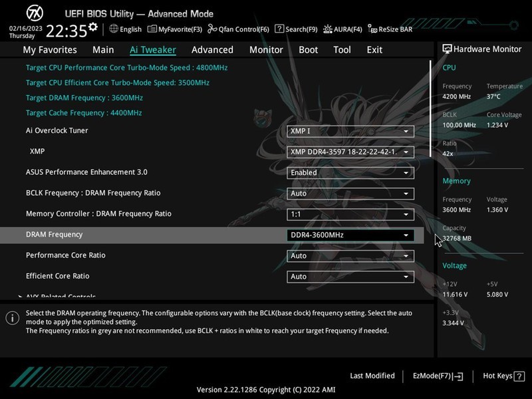The height and width of the screenshot is (399, 532).
Task: Click the EzMode(F7) switch arrow icon
Action: pos(458,376)
